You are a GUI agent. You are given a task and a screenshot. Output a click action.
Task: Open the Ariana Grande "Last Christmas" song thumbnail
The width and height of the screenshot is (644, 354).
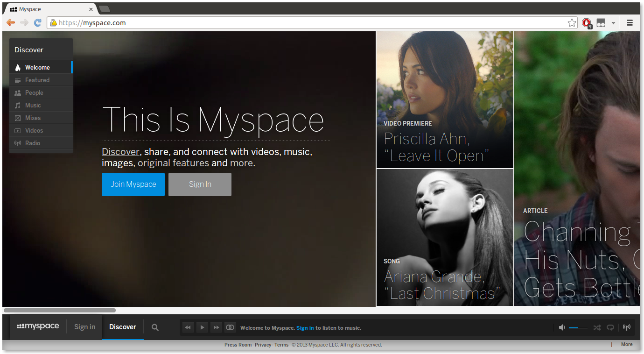(x=444, y=237)
